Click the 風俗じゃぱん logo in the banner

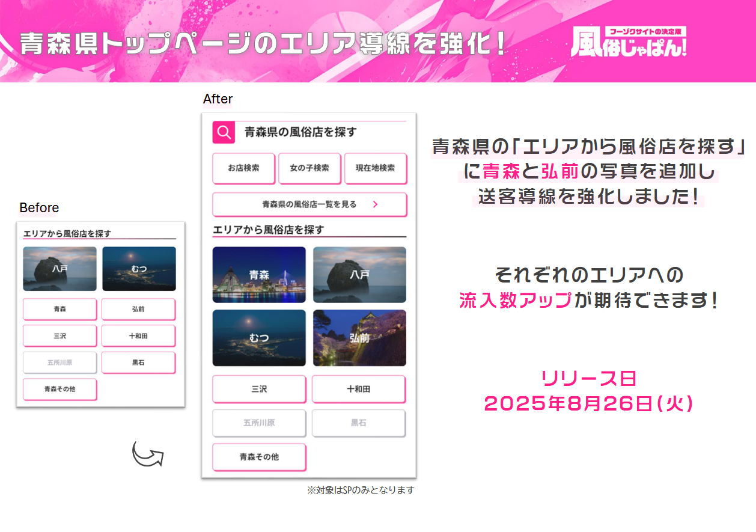pos(629,43)
